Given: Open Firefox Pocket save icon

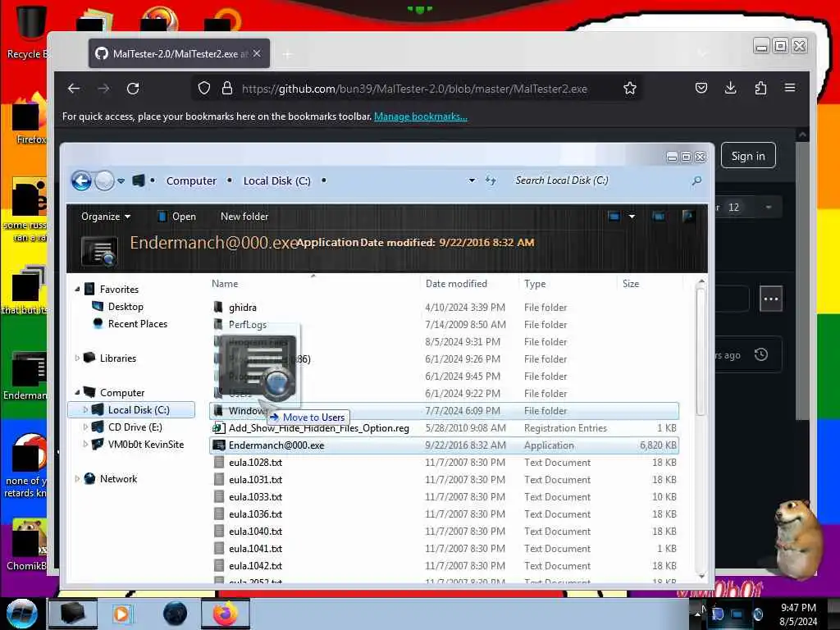Looking at the screenshot, I should tap(701, 88).
